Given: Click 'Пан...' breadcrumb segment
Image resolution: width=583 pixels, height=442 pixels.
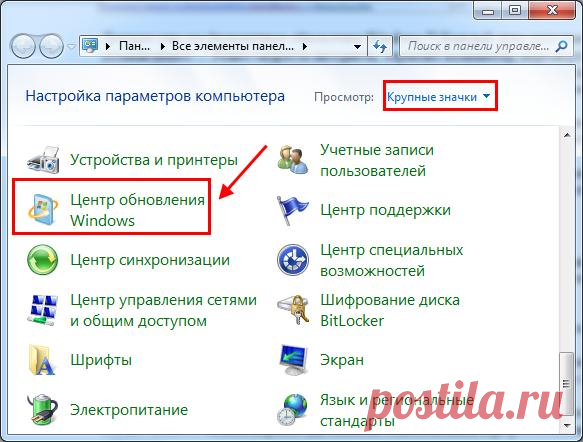Looking at the screenshot, I should (x=134, y=46).
